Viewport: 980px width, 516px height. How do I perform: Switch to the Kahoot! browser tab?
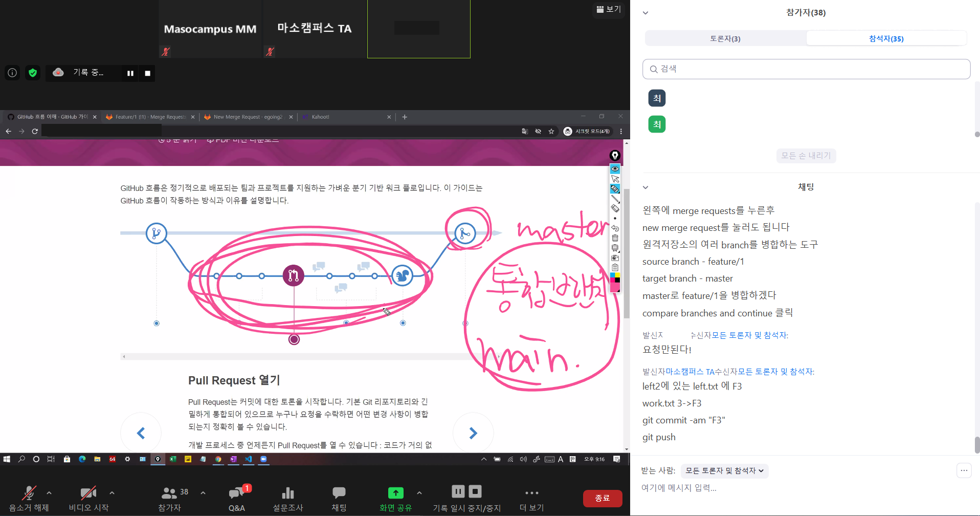click(x=343, y=117)
